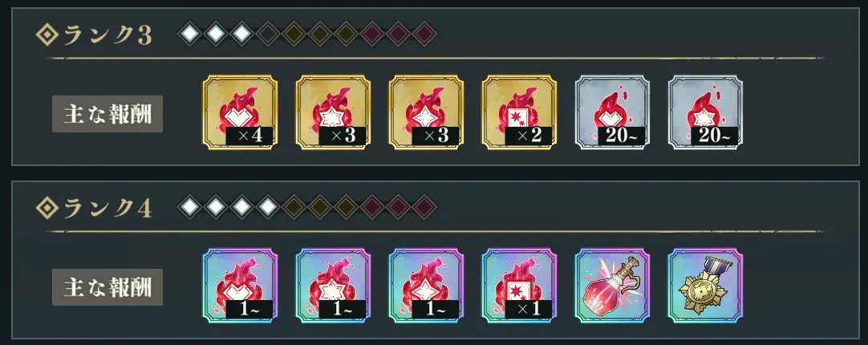Click the dark grey empty diamond in Rank 3 progress

point(269,34)
